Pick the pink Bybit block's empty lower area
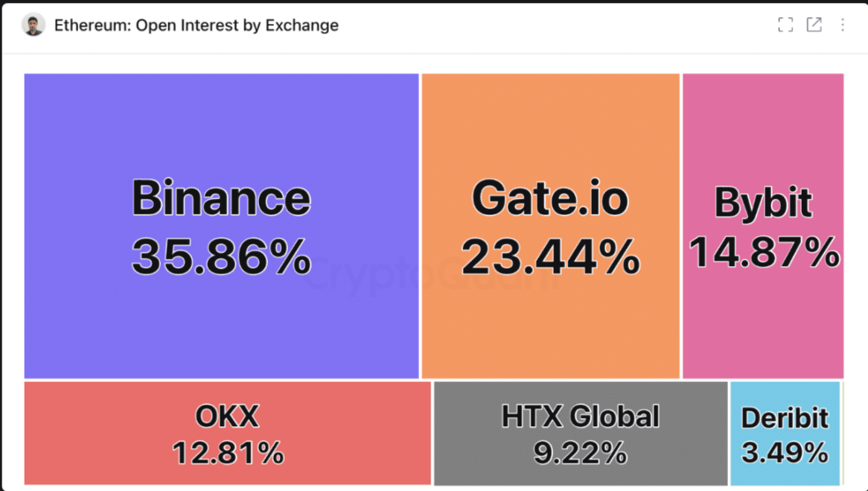The height and width of the screenshot is (491, 868). click(763, 328)
